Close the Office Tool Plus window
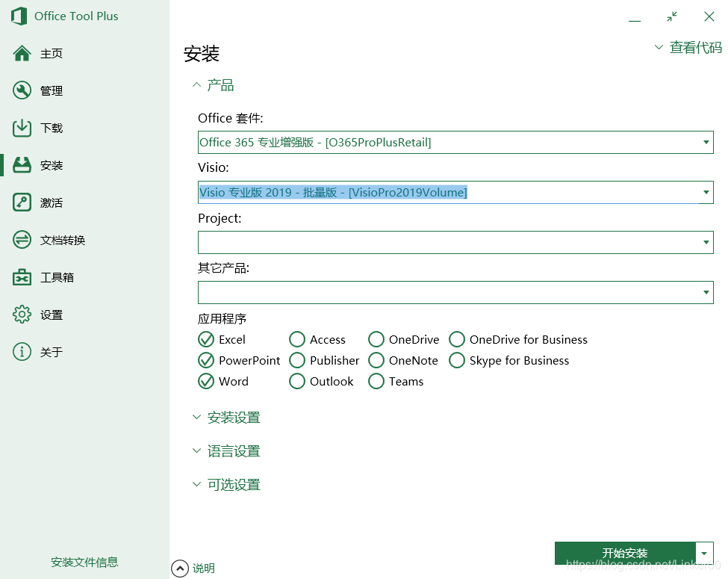This screenshot has height=579, width=728. pyautogui.click(x=709, y=16)
